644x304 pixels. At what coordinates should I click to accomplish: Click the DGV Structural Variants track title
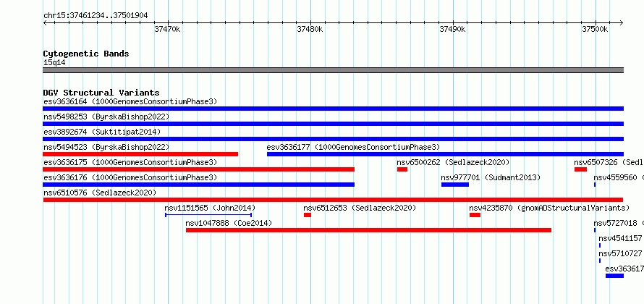pos(101,93)
